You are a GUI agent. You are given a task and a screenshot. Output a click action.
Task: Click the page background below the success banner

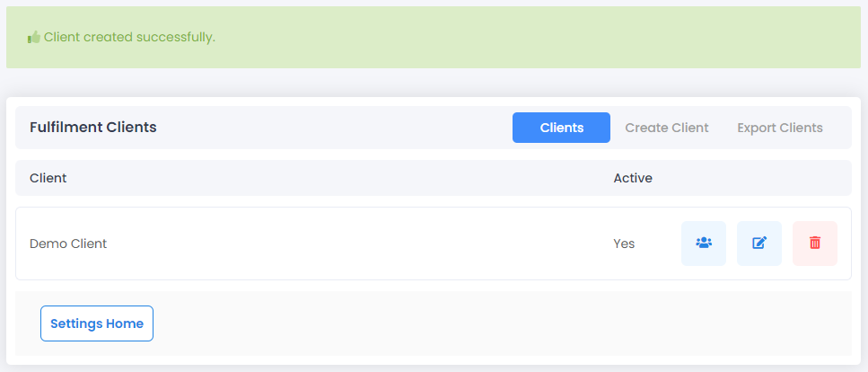[x=434, y=83]
